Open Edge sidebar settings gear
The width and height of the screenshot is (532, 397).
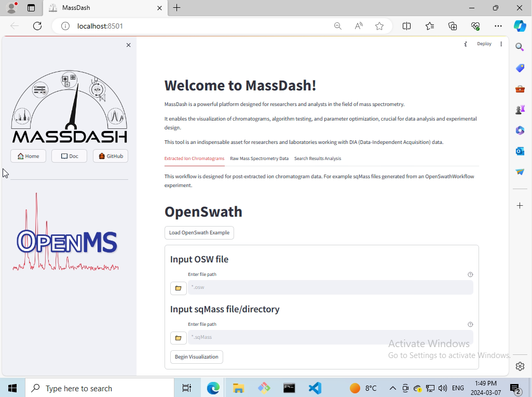pos(520,366)
